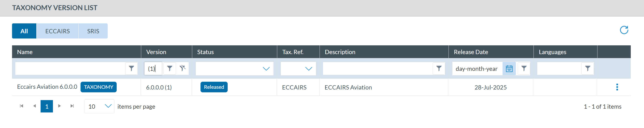The width and height of the screenshot is (644, 128).
Task: Open the items per page dropdown
Action: pos(108,106)
